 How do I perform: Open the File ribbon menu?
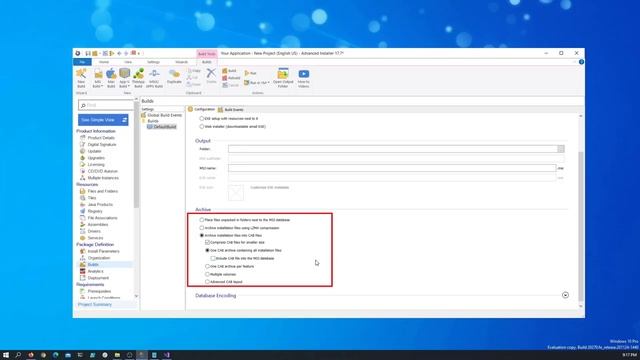point(82,62)
